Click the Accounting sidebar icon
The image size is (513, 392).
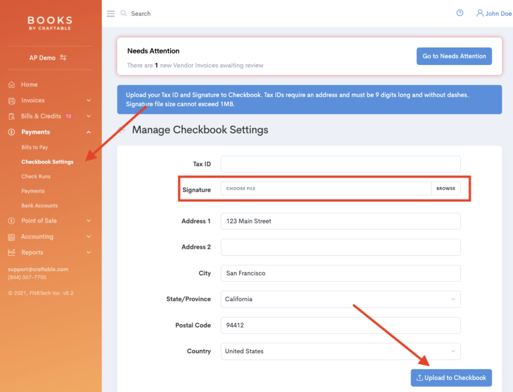(x=12, y=237)
